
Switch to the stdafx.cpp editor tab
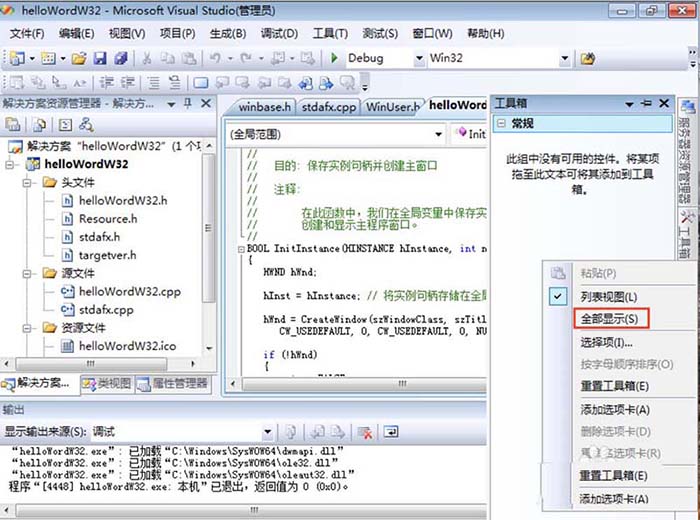[x=327, y=107]
